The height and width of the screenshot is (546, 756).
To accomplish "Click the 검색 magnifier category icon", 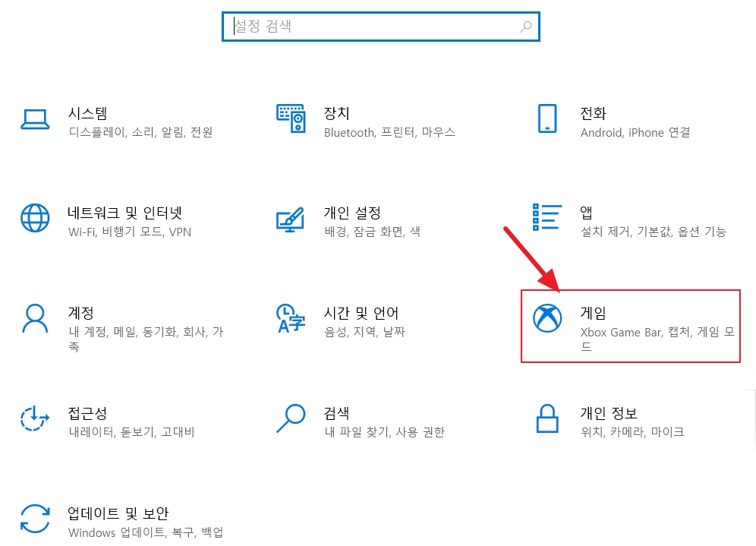I will pyautogui.click(x=291, y=418).
